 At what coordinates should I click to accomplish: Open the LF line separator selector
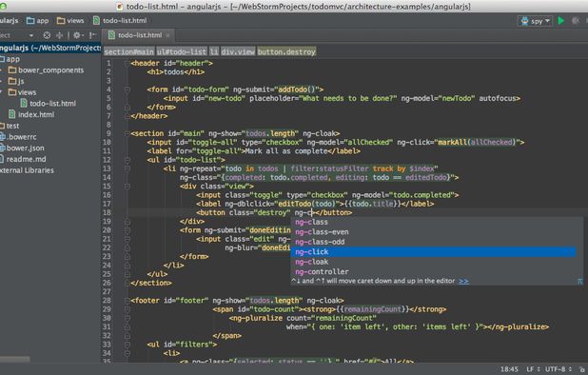tap(533, 369)
